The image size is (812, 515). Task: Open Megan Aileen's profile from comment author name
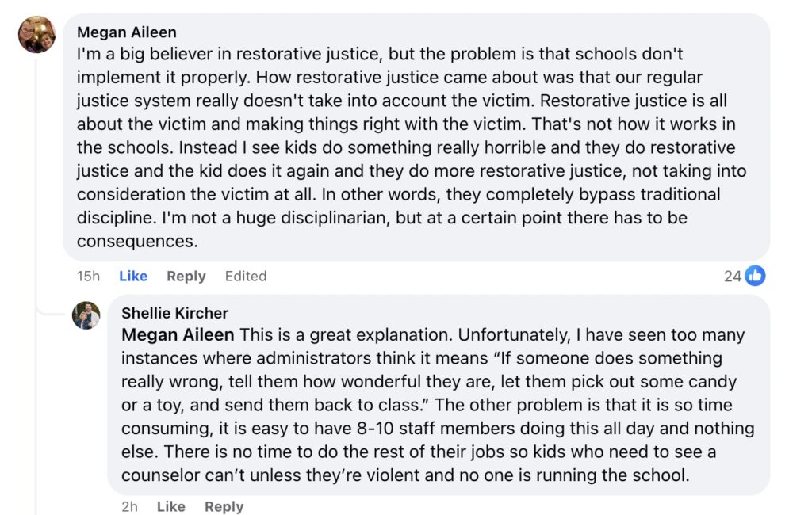(127, 32)
